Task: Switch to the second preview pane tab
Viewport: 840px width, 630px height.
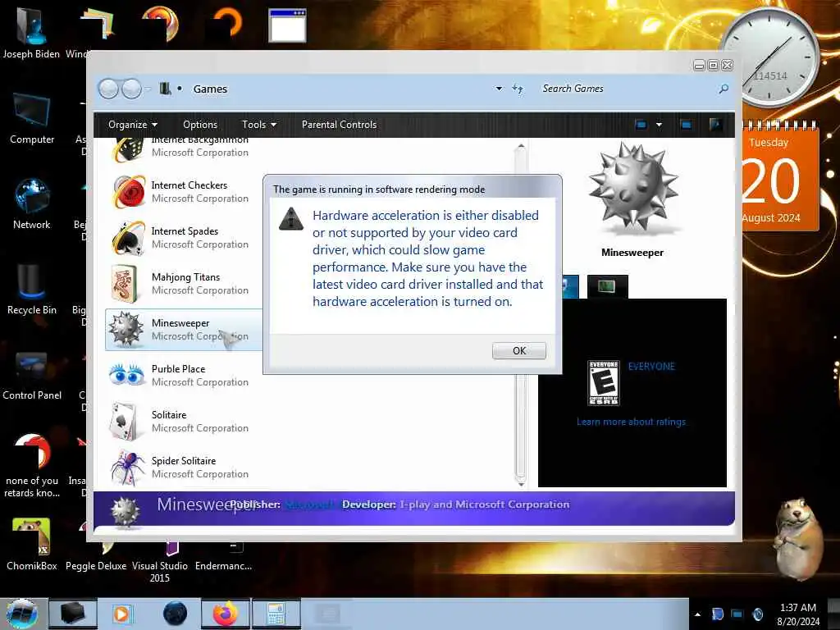Action: (x=607, y=286)
